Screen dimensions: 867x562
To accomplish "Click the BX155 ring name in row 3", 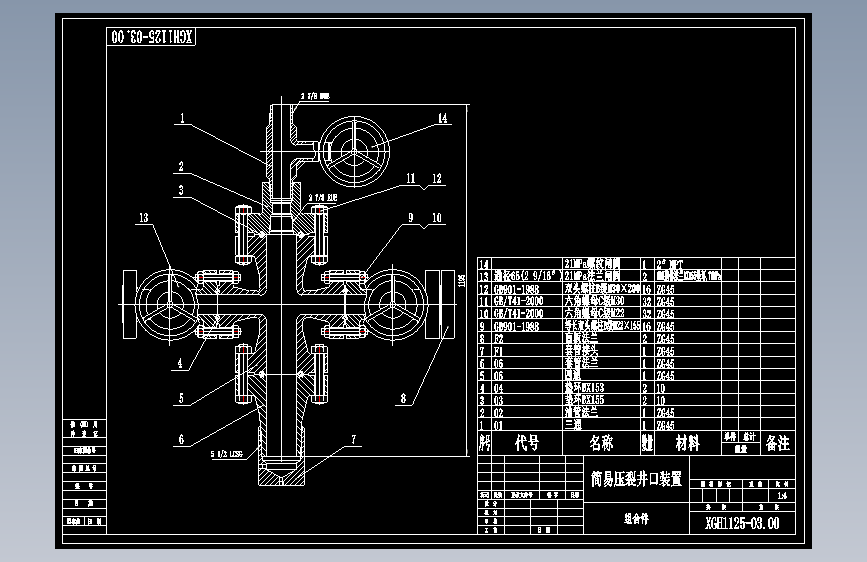I will pyautogui.click(x=584, y=400).
